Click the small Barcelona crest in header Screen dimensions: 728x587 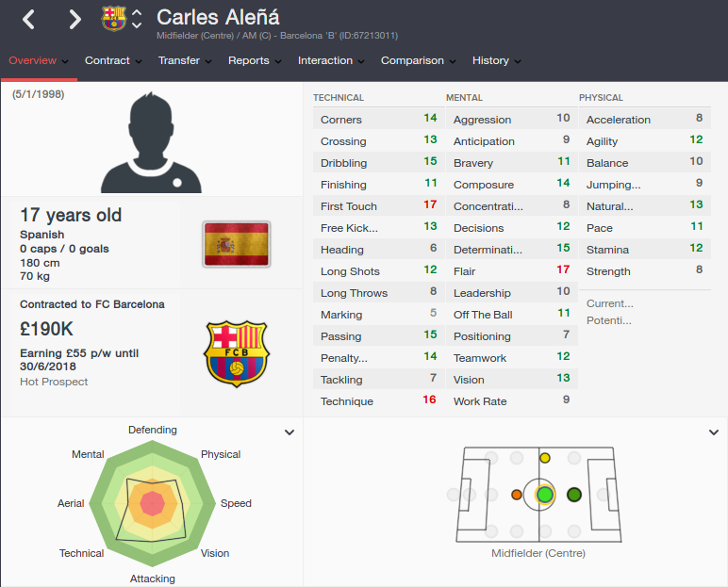[113, 19]
